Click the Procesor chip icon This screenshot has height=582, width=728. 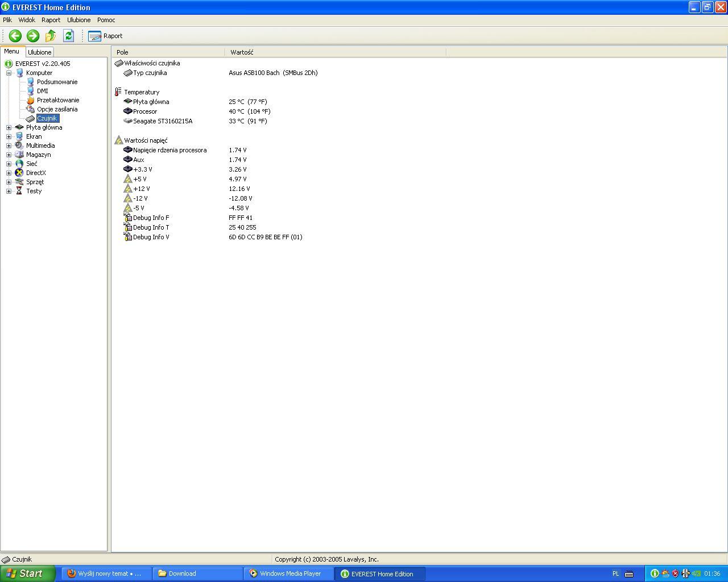127,111
